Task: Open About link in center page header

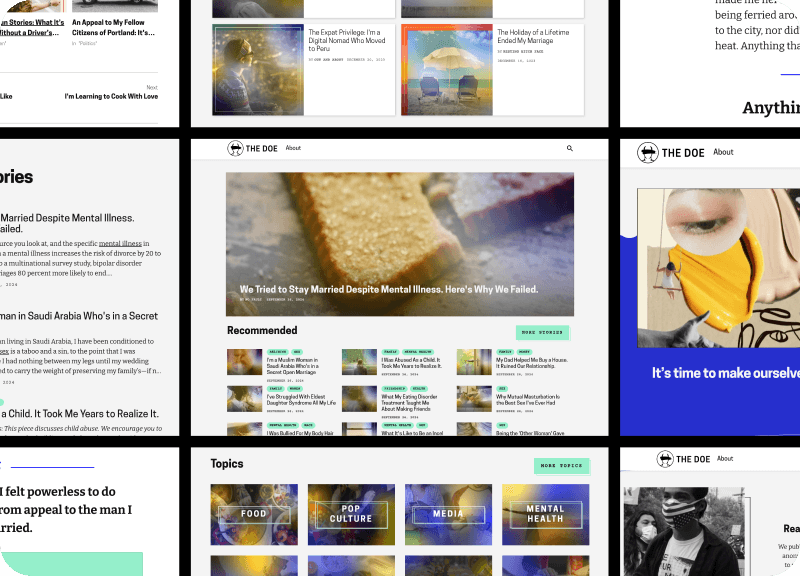Action: coord(293,148)
